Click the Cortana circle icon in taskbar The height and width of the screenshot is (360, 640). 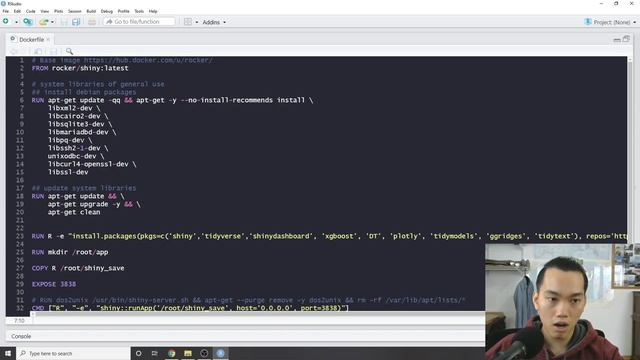tap(138, 353)
